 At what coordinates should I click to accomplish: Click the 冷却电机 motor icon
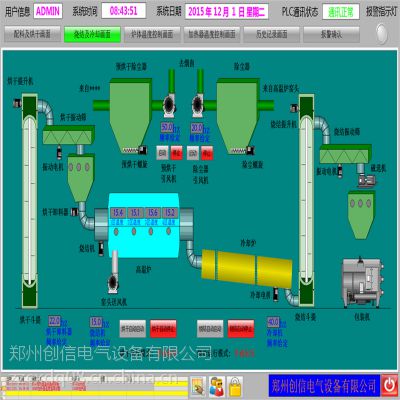(276, 294)
